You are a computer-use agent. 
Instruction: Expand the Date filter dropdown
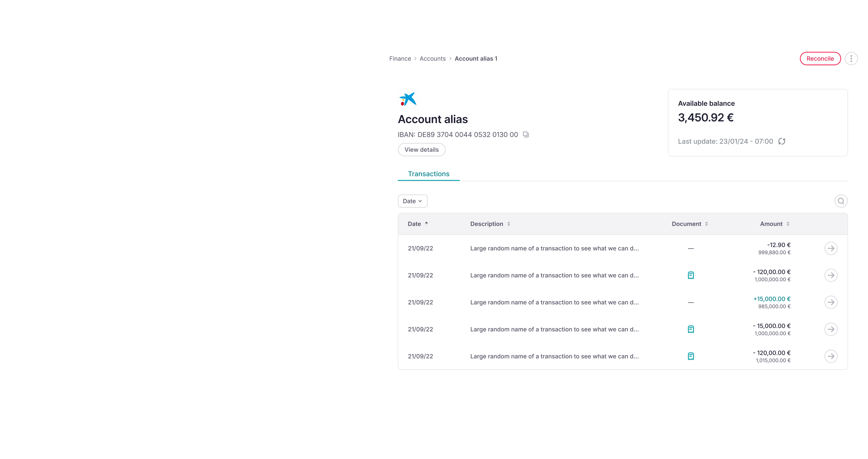point(412,201)
